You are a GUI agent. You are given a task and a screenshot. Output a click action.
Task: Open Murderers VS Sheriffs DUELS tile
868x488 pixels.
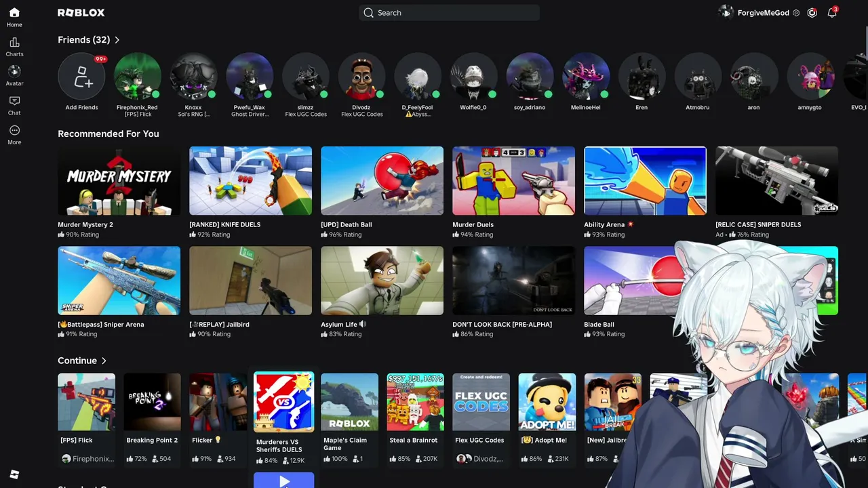pyautogui.click(x=283, y=401)
